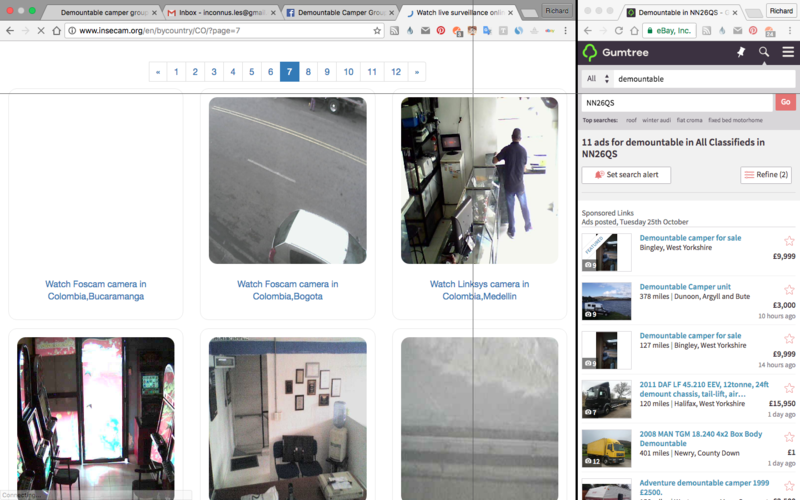The width and height of the screenshot is (800, 500).
Task: Click the NN26QS postcode field
Action: click(x=677, y=103)
